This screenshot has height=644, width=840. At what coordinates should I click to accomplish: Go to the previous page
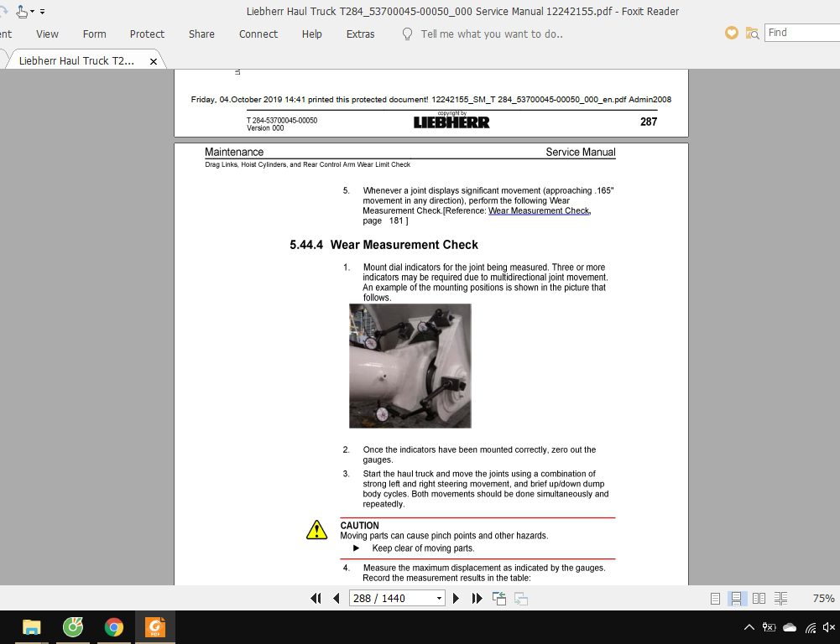point(337,599)
